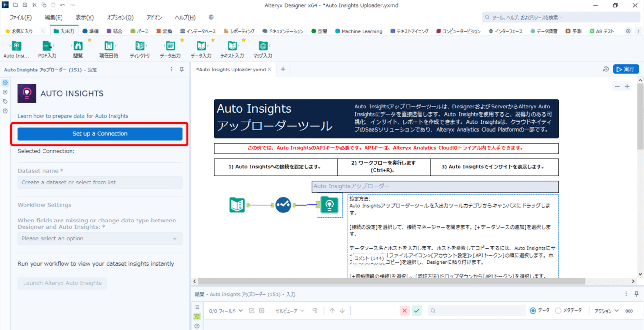The width and height of the screenshot is (644, 330).
Task: Open the ヘルプ(H) menu
Action: [185, 17]
